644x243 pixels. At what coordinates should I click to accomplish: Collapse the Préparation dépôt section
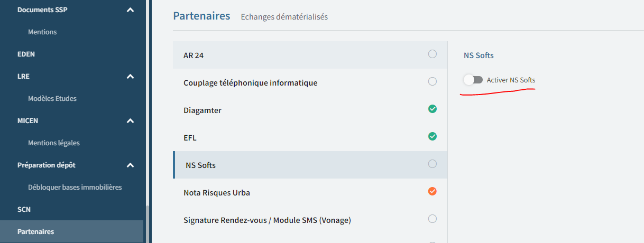click(131, 165)
